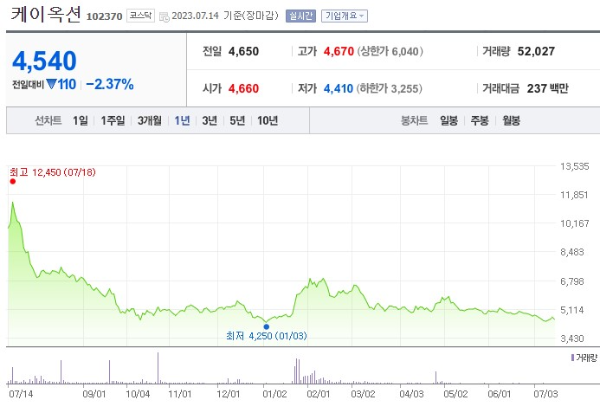
Task: Click the 코스닥 market badge
Action: pos(140,15)
